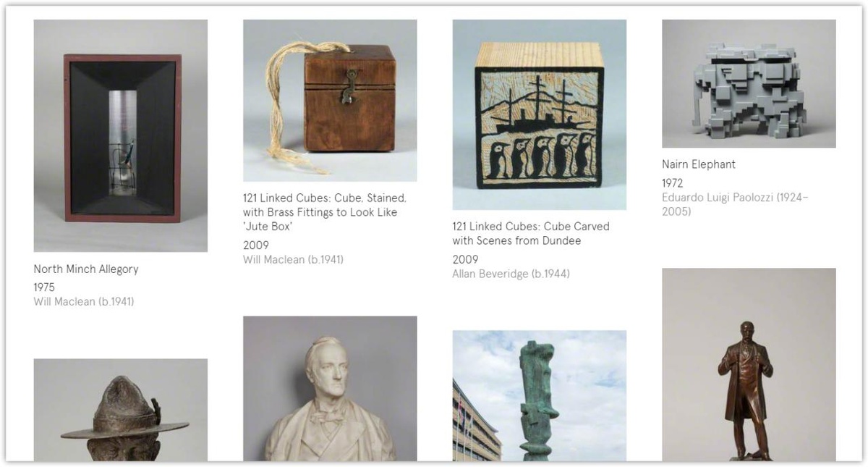
Task: Open the white marble bust thumbnail
Action: (330, 388)
